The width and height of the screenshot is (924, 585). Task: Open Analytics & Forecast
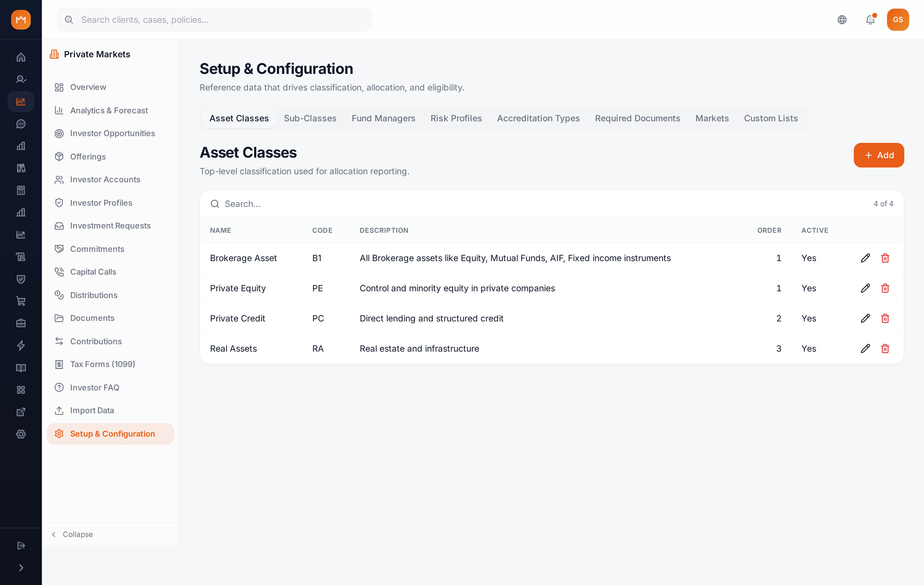click(x=111, y=111)
